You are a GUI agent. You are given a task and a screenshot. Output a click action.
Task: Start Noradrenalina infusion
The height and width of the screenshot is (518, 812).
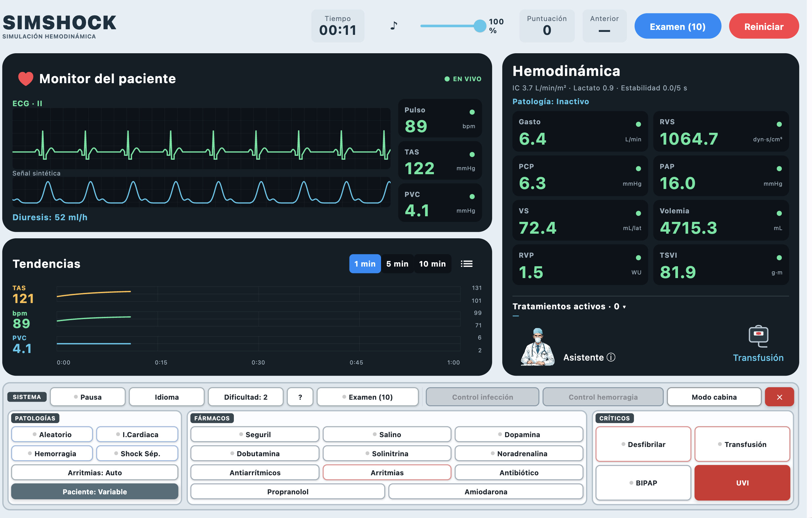(x=519, y=453)
